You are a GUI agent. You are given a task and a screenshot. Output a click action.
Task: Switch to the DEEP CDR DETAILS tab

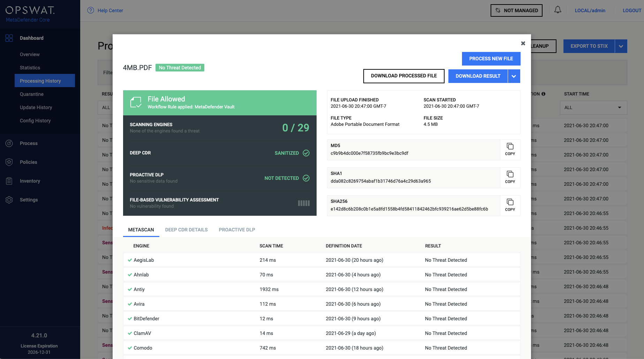(186, 230)
